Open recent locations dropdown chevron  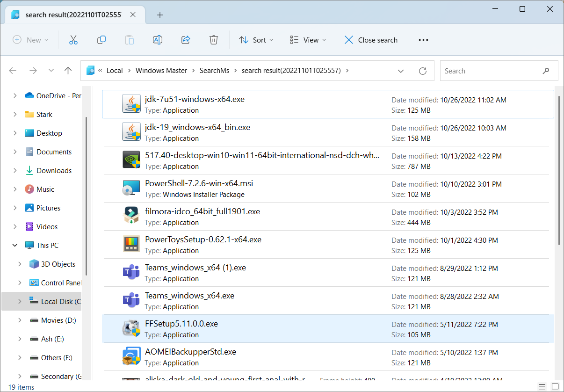(x=51, y=71)
